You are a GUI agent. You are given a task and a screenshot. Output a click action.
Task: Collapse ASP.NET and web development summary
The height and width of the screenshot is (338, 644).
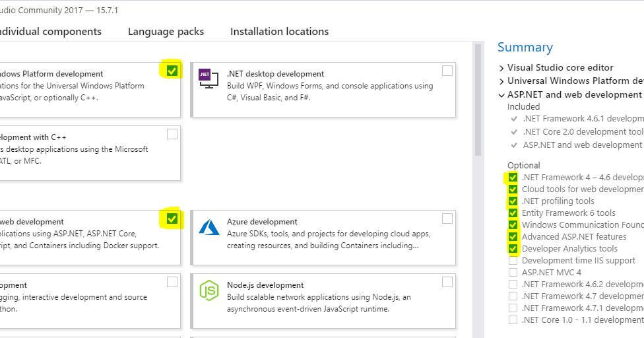(502, 95)
